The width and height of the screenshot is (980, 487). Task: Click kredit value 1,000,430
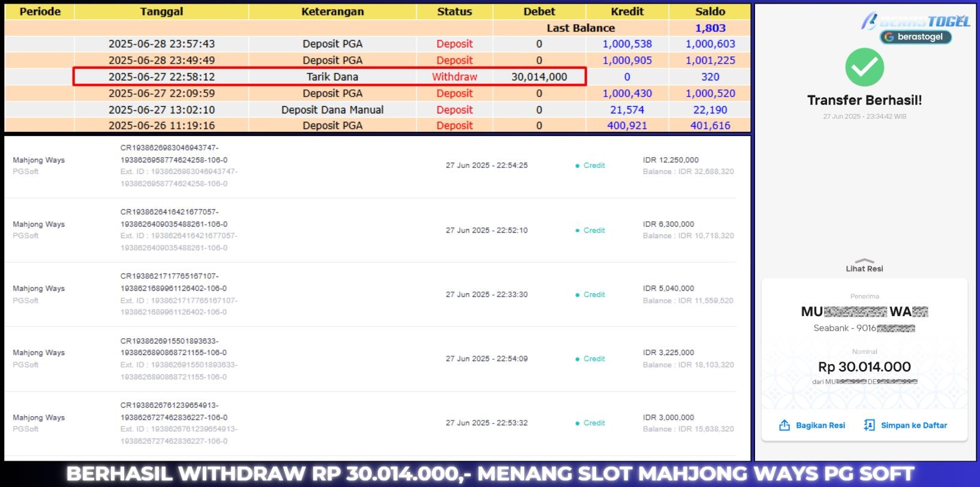627,93
